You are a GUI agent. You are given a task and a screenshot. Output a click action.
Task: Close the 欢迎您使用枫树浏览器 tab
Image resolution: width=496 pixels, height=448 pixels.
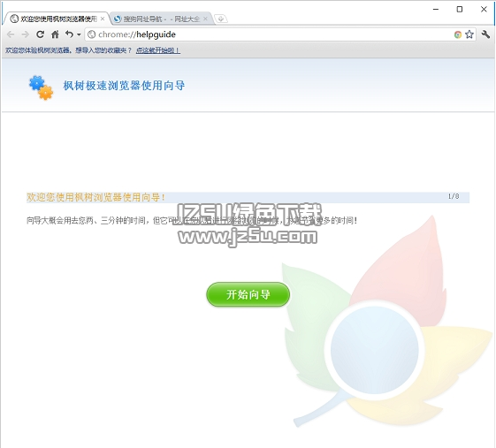(x=103, y=19)
